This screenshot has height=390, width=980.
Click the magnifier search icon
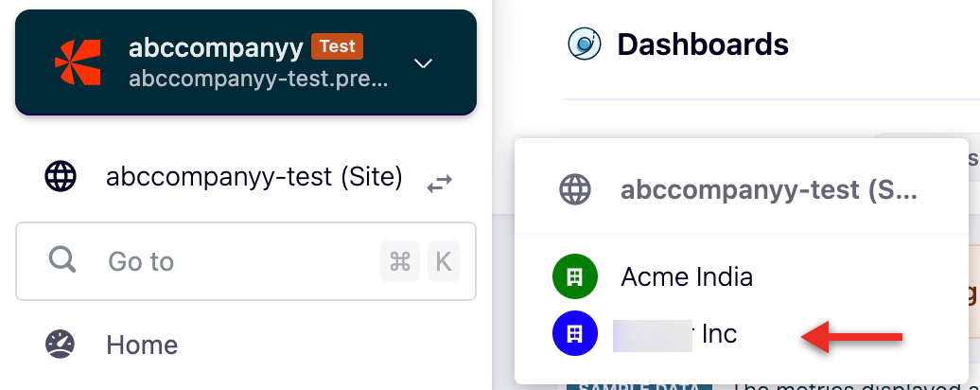[62, 260]
